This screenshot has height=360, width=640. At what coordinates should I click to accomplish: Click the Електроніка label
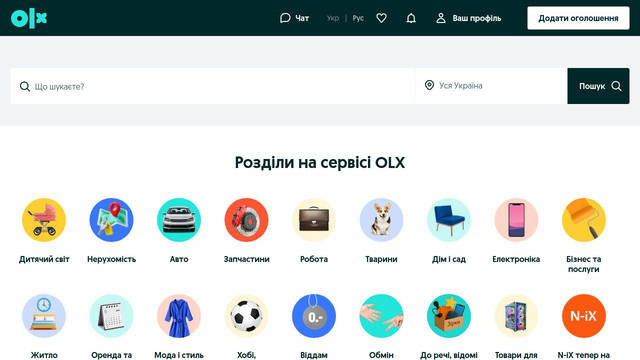point(516,259)
